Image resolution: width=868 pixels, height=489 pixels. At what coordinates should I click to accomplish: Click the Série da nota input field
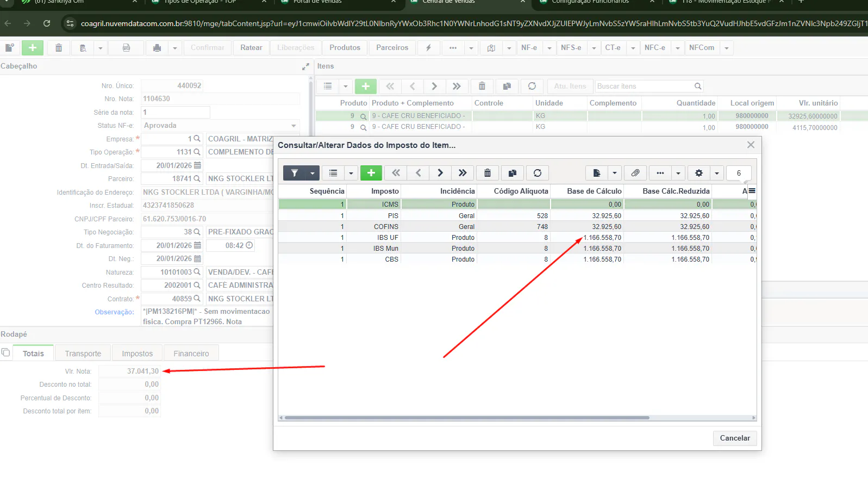[176, 112]
